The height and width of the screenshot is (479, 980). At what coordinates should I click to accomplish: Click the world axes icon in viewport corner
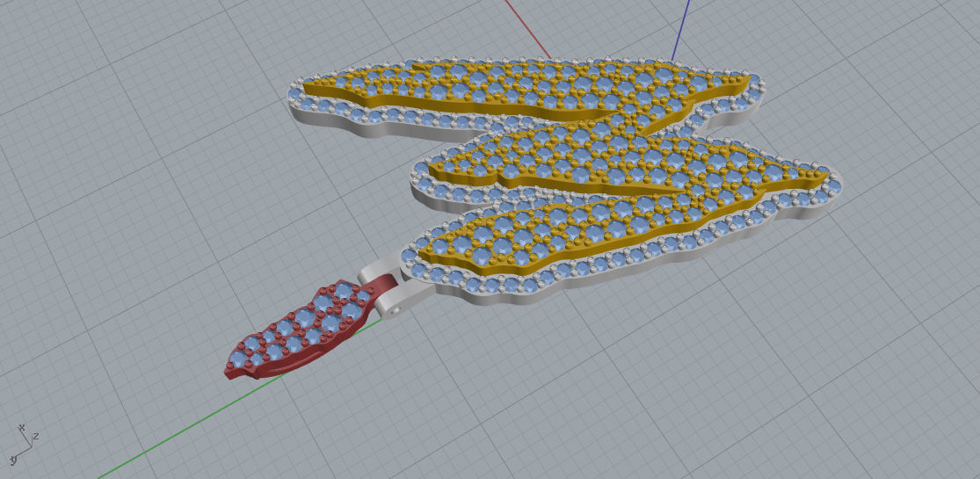pyautogui.click(x=25, y=443)
